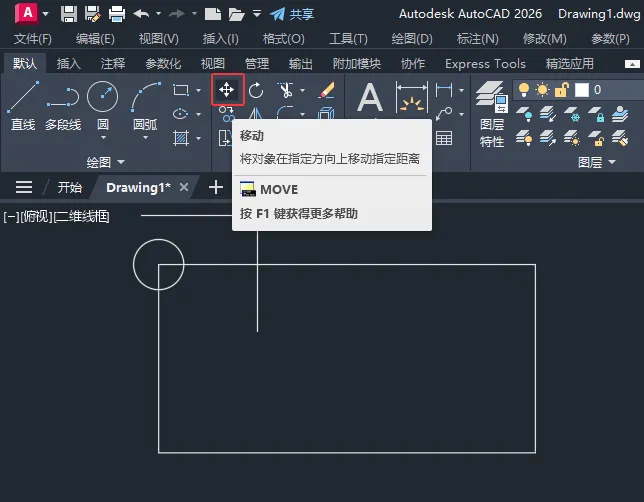The width and height of the screenshot is (644, 502).
Task: Click the Ellipse draw tool icon
Action: click(x=181, y=114)
